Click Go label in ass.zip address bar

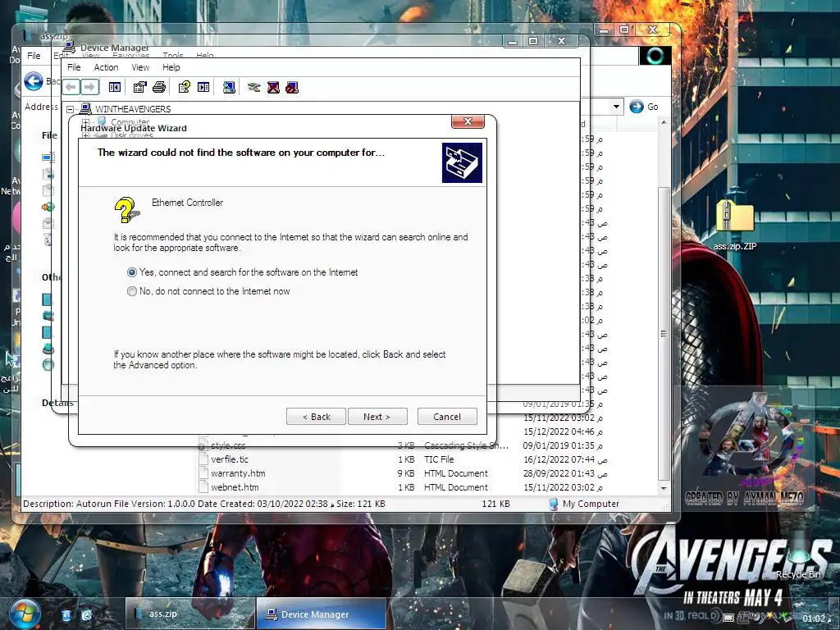652,107
